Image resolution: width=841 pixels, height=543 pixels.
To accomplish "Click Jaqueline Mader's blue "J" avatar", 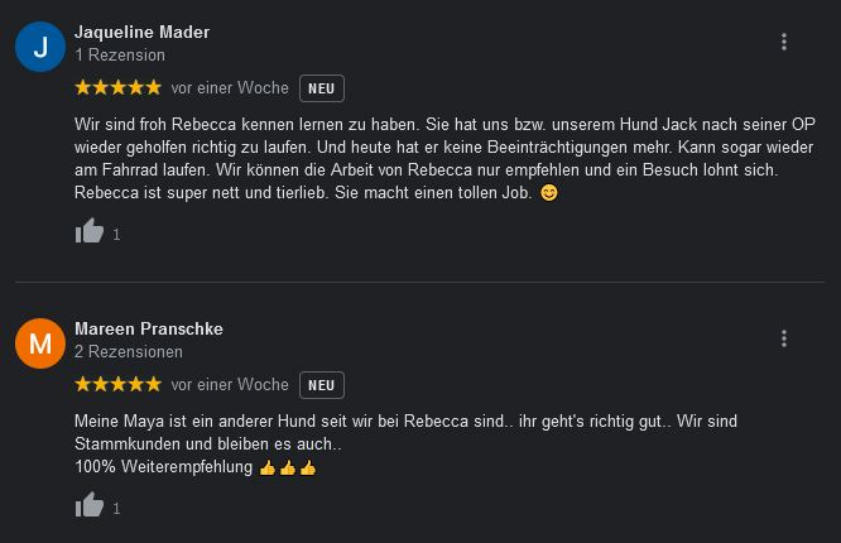I will (40, 47).
